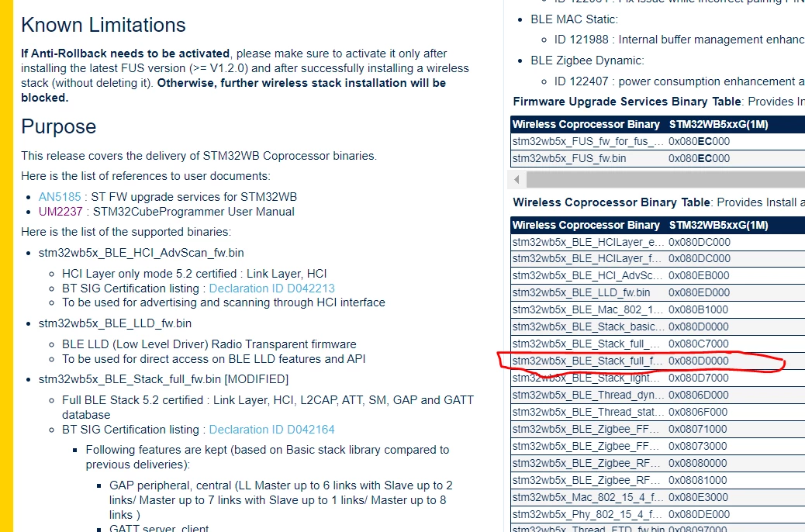Click the 0x08073000 address cell
The height and width of the screenshot is (532, 805).
pos(698,446)
